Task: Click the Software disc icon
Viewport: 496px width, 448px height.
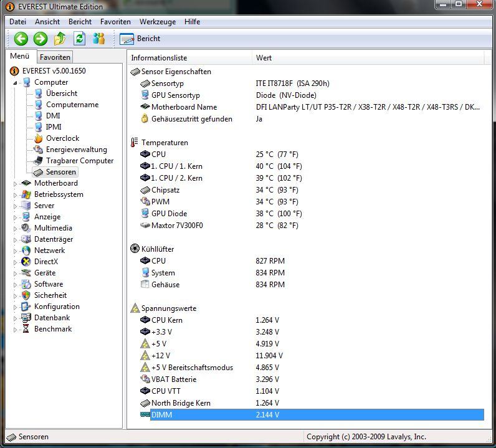Action: pyautogui.click(x=26, y=284)
